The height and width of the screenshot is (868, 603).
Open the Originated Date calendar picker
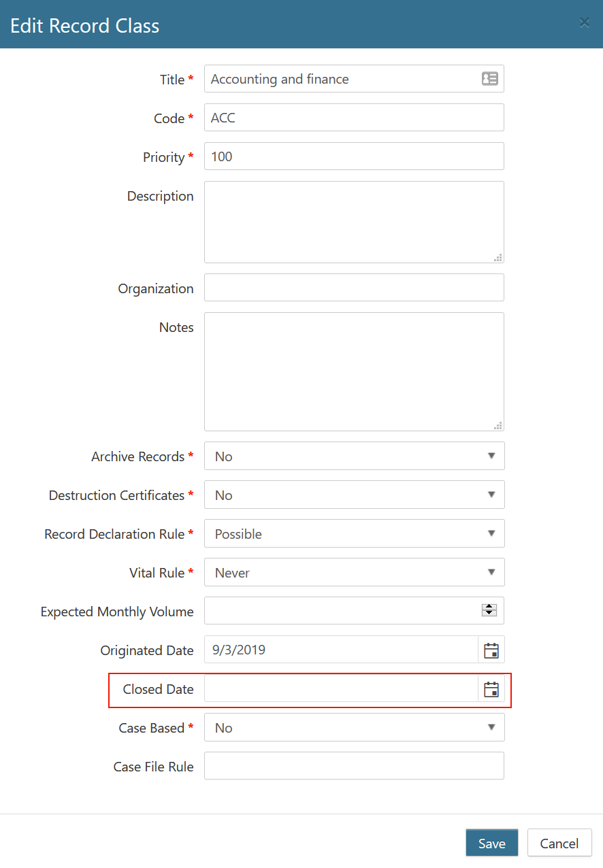(491, 650)
